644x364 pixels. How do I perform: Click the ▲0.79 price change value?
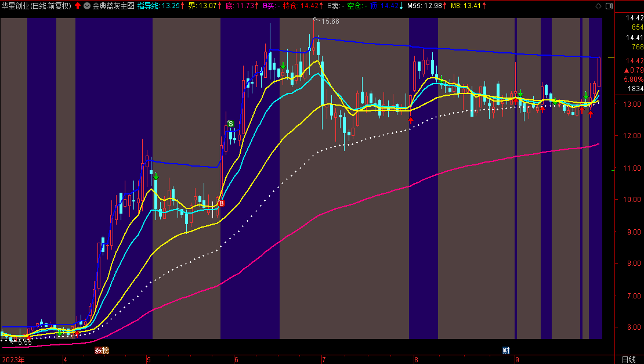[x=634, y=70]
